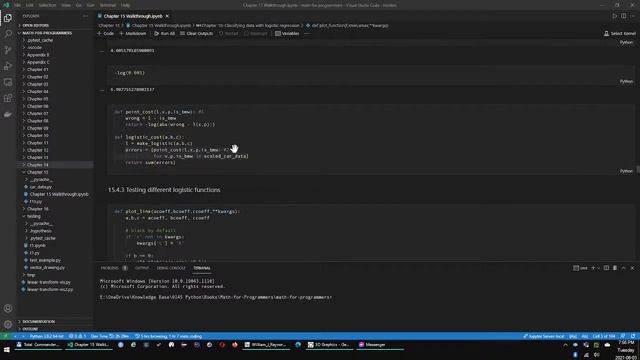Screen dimensions: 640x360
Task: Click errors and warnings count in status bar
Action: 77,336
